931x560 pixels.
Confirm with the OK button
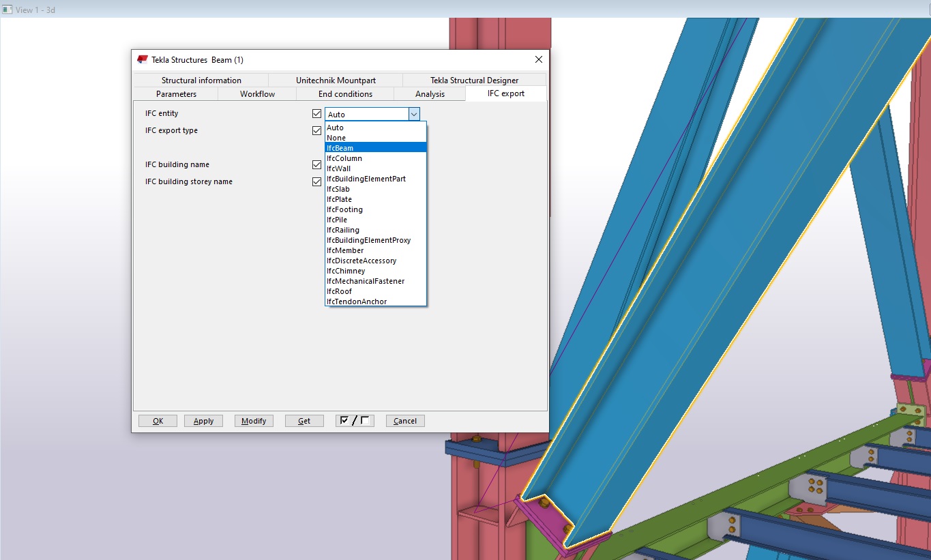tap(158, 421)
